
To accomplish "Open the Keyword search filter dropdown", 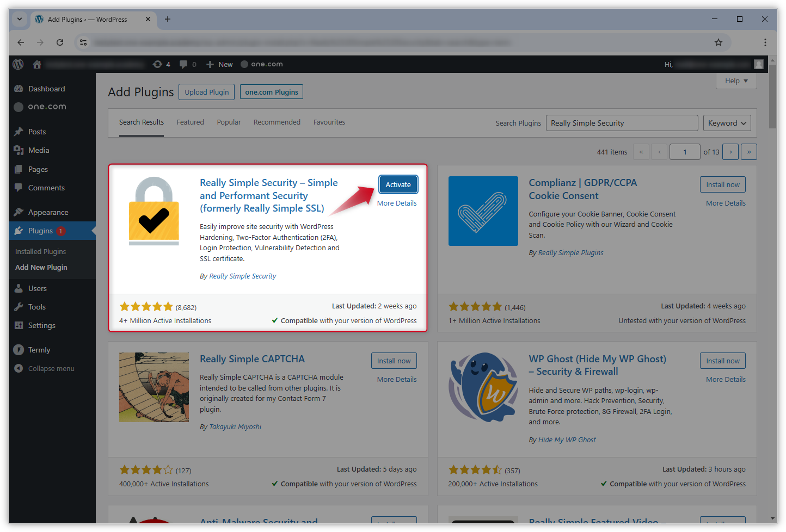I will (727, 123).
